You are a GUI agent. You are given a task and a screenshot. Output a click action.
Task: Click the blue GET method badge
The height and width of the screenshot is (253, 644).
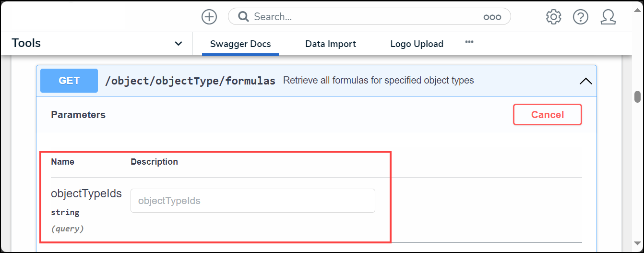point(69,81)
